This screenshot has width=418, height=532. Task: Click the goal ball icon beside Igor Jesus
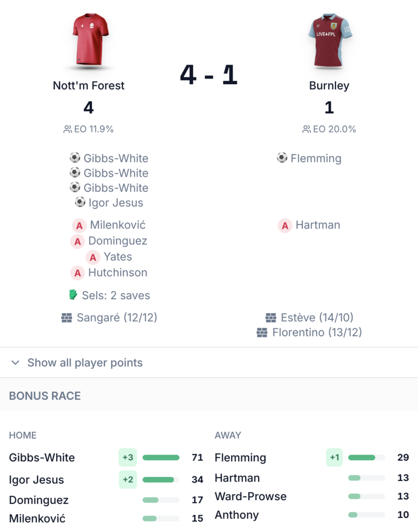[80, 202]
